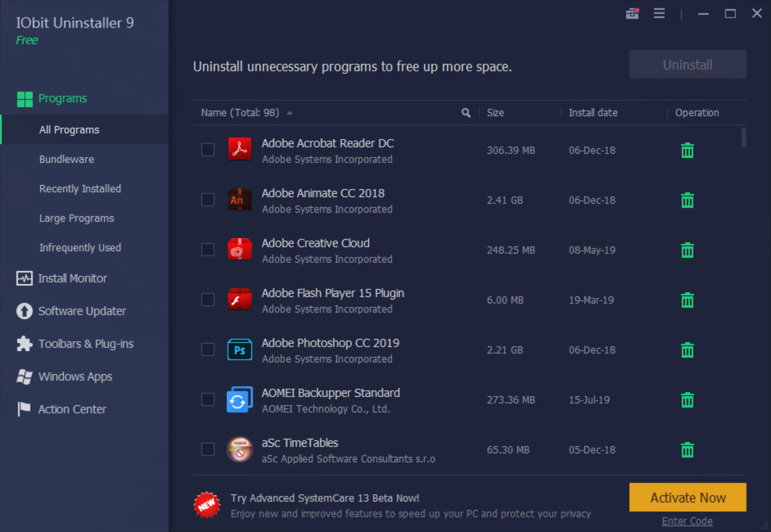
Task: Select the Adobe Photoshop CC 2019 name
Action: [330, 343]
